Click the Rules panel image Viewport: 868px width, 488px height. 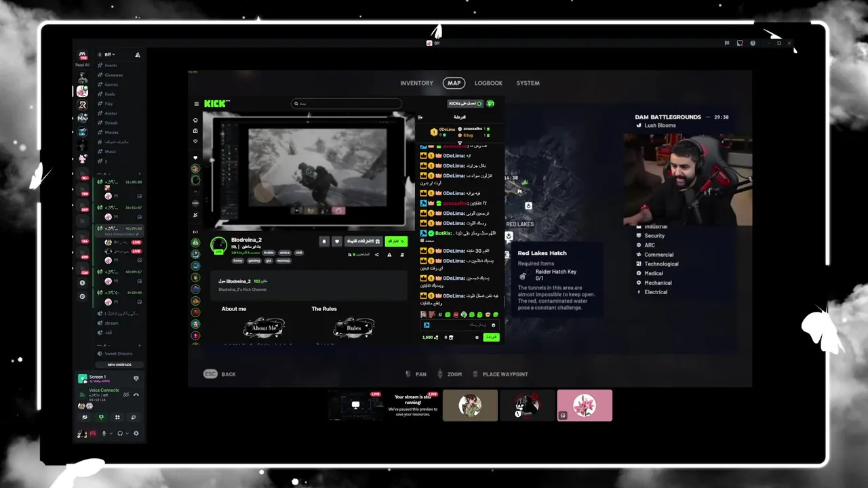tap(353, 328)
